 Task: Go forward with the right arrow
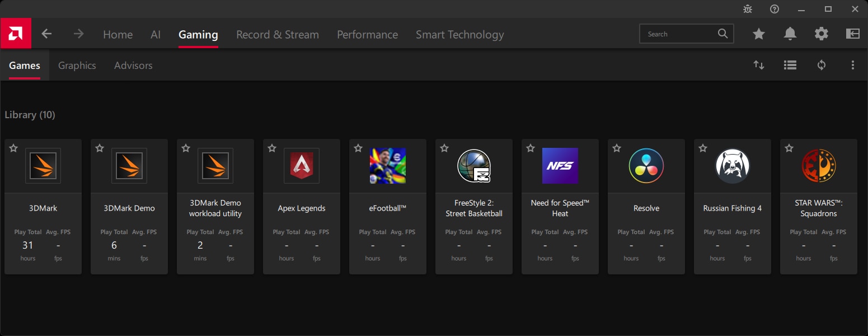[78, 34]
